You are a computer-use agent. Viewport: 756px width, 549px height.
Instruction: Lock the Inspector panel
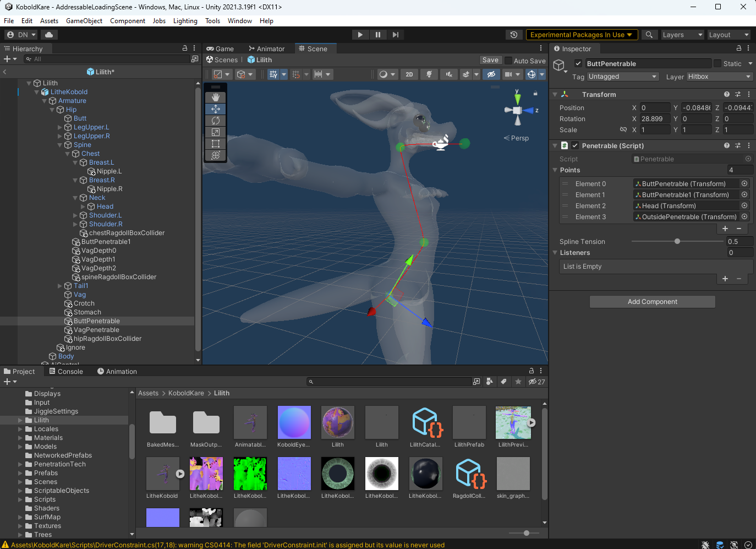pyautogui.click(x=739, y=48)
